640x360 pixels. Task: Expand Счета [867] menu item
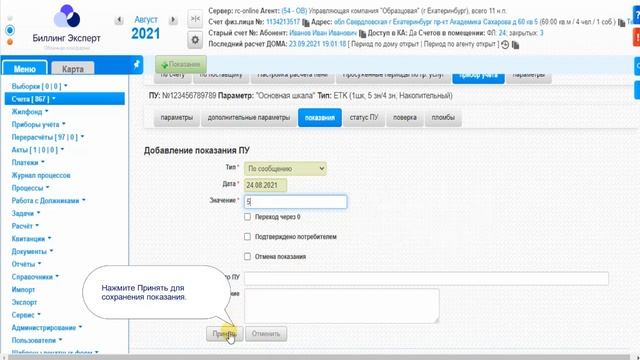tap(64, 99)
